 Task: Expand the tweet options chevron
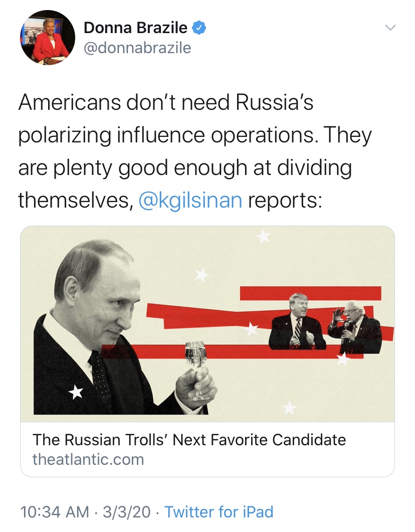389,28
